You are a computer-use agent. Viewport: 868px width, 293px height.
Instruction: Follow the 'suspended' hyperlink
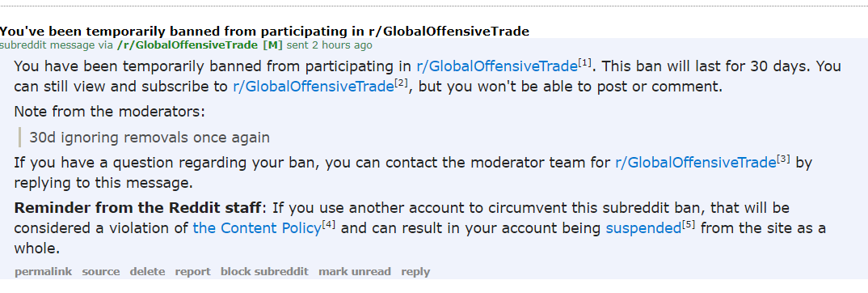643,227
